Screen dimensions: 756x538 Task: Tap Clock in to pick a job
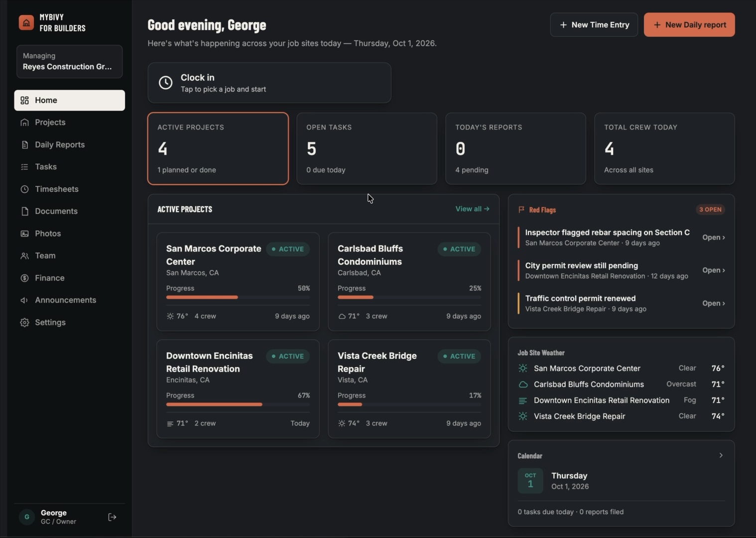[269, 83]
